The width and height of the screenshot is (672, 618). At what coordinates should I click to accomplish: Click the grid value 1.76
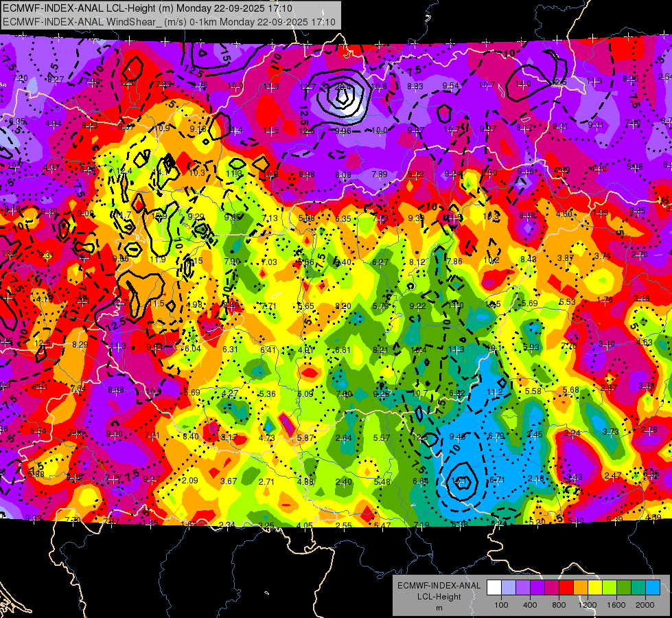[x=605, y=300]
